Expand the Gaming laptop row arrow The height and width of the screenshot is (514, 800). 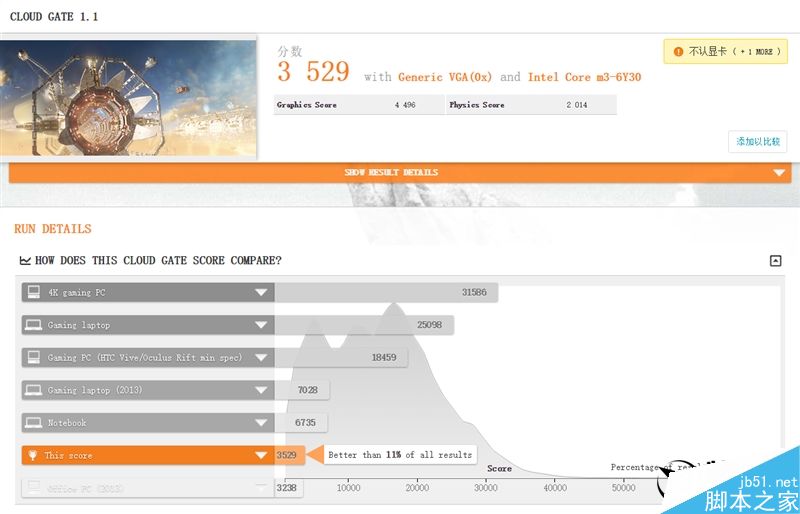(x=261, y=325)
